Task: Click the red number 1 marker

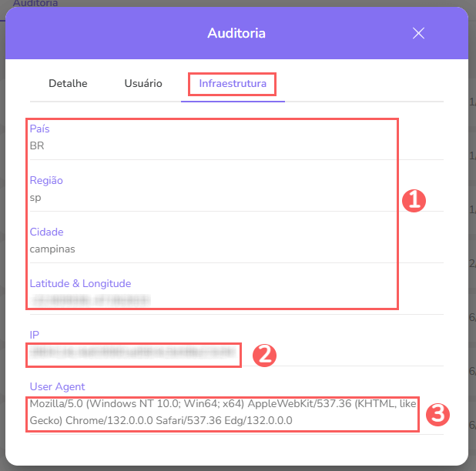Action: (414, 200)
